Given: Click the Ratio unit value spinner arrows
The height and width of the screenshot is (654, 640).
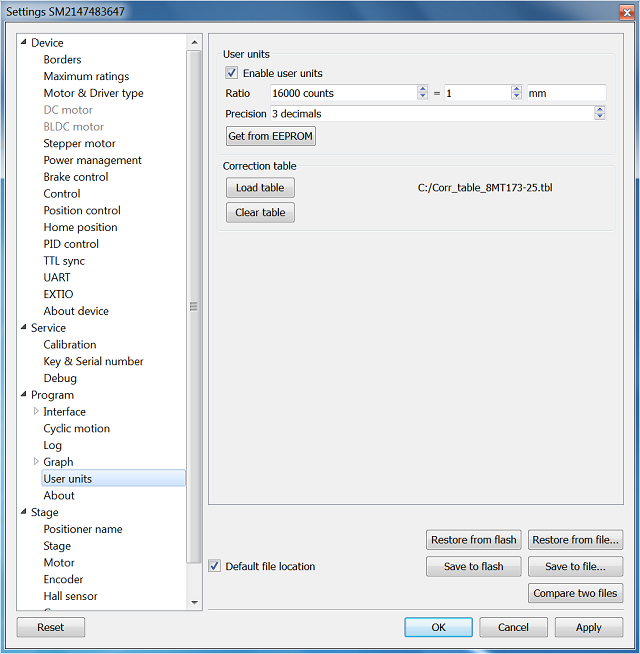Looking at the screenshot, I should click(x=516, y=93).
